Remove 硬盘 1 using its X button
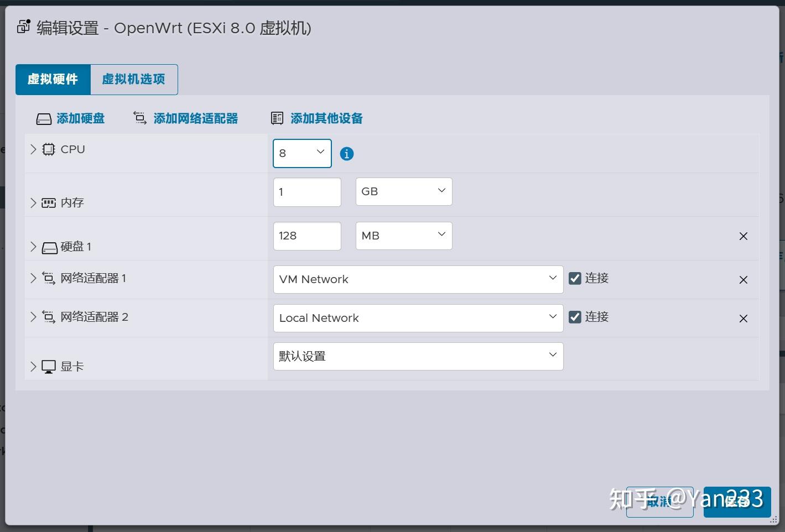The image size is (785, 532). [x=743, y=236]
